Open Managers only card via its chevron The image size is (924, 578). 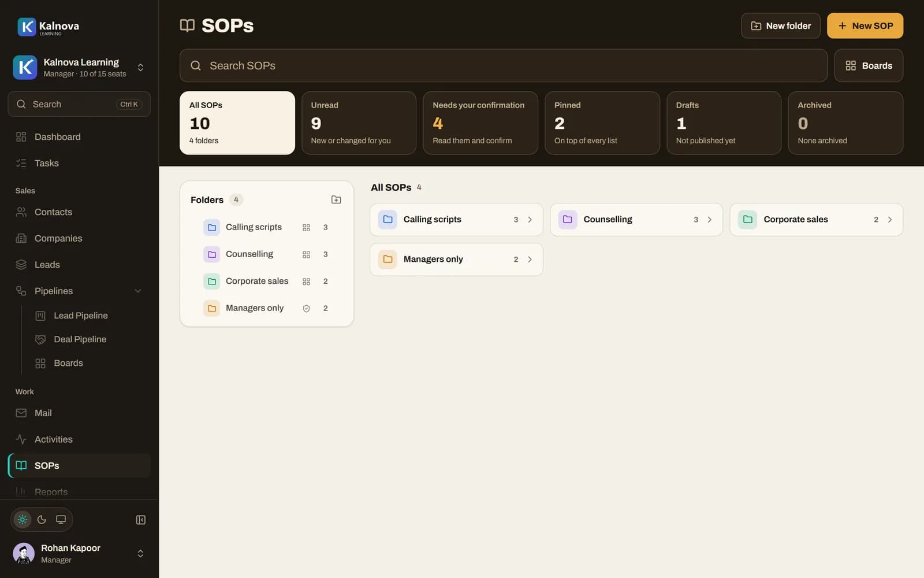[530, 259]
